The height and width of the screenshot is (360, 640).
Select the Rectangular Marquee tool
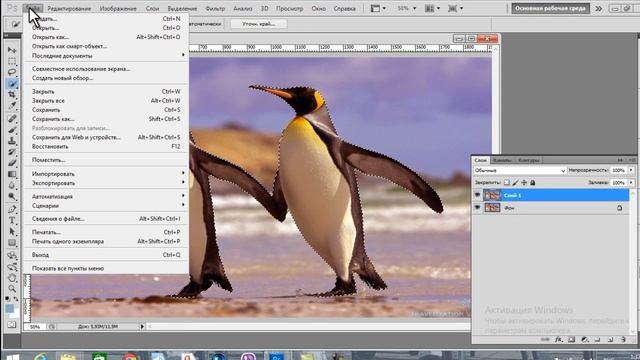pos(12,61)
